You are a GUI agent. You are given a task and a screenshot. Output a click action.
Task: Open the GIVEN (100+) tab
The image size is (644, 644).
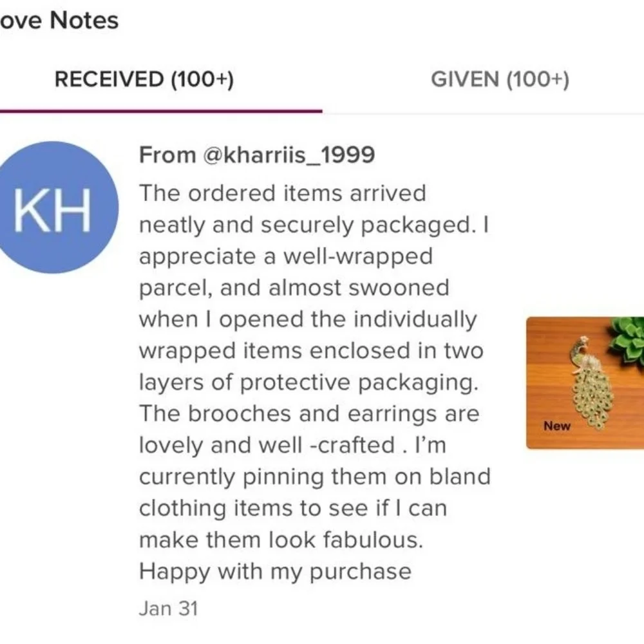pyautogui.click(x=500, y=80)
